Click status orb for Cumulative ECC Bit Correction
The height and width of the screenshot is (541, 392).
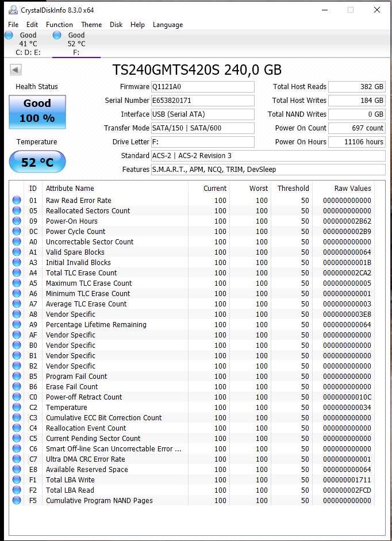click(17, 417)
